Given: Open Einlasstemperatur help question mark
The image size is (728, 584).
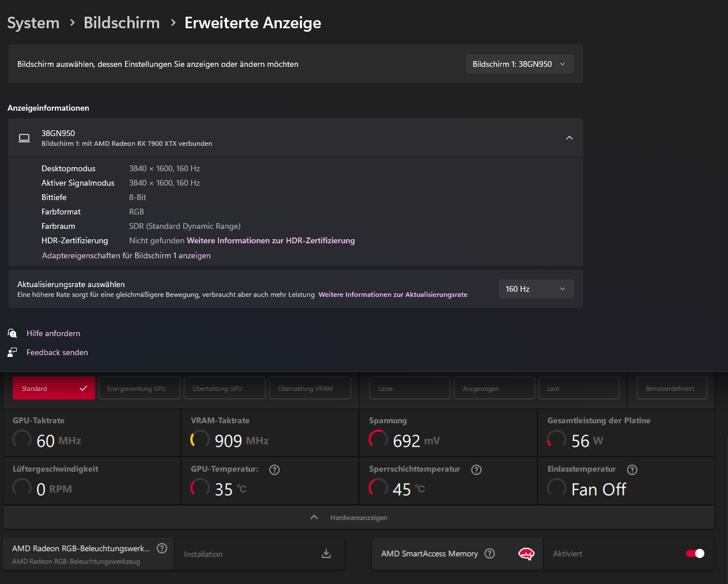Looking at the screenshot, I should 632,469.
